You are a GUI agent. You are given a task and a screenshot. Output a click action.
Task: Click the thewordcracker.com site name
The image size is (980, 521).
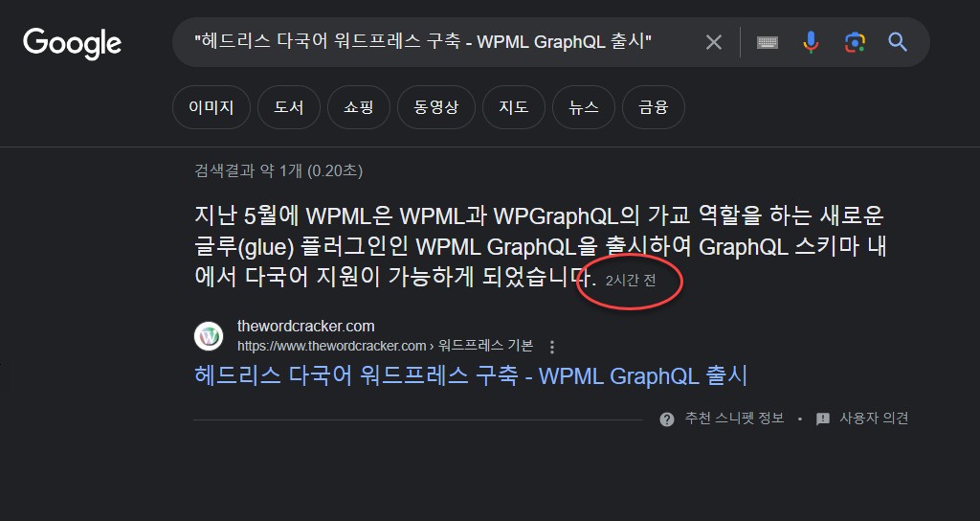[305, 326]
